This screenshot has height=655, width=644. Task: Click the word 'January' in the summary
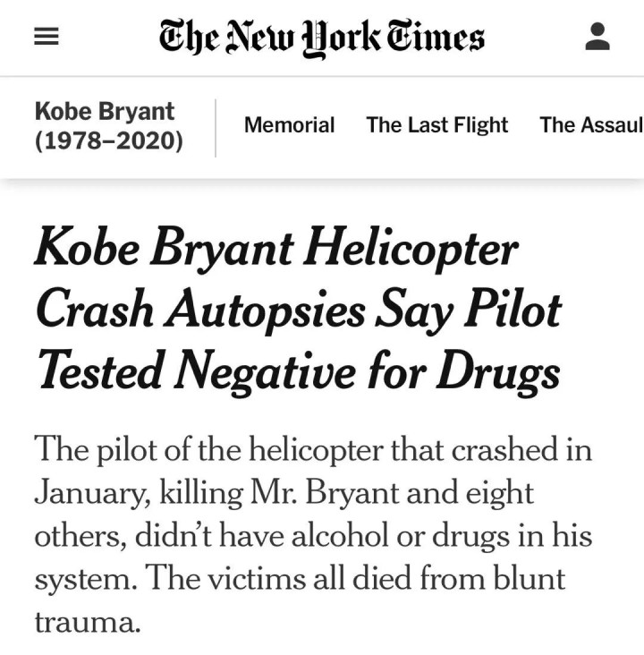tap(94, 491)
